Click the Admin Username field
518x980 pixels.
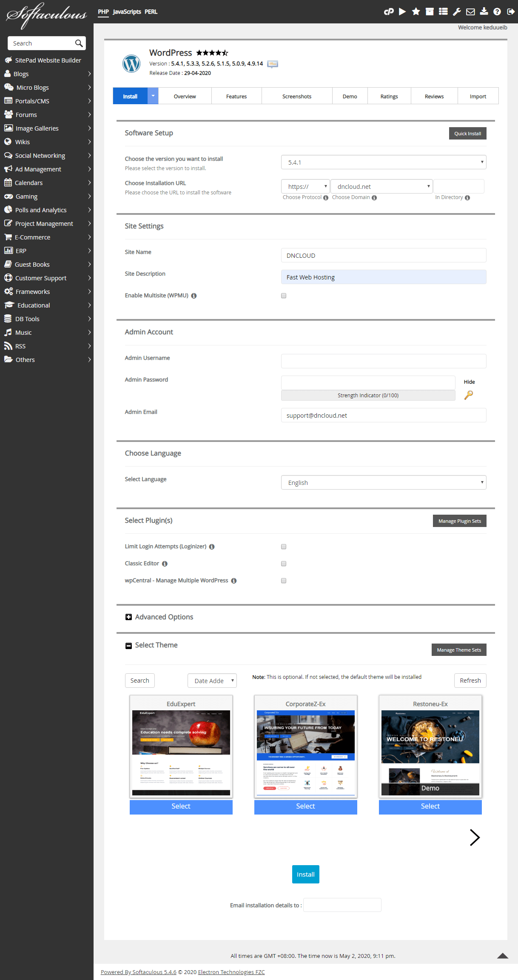point(384,361)
